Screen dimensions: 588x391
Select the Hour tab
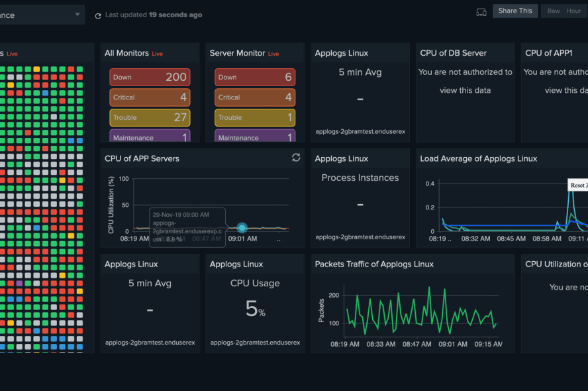[x=575, y=11]
